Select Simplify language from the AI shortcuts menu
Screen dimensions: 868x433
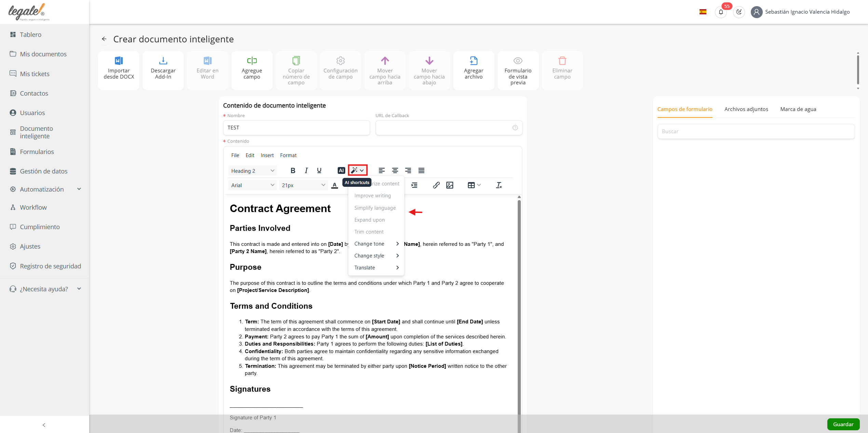click(375, 208)
